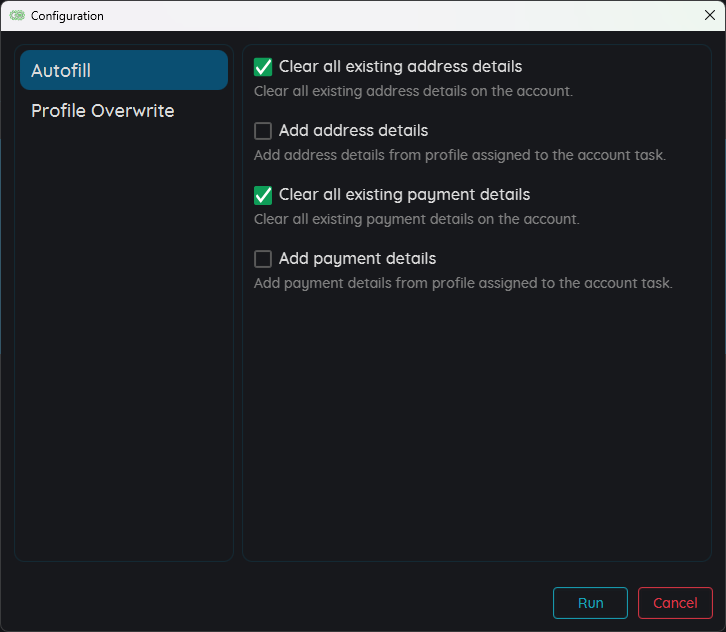Viewport: 726px width, 632px height.
Task: Click the 'Add payment details' label text
Action: point(357,259)
